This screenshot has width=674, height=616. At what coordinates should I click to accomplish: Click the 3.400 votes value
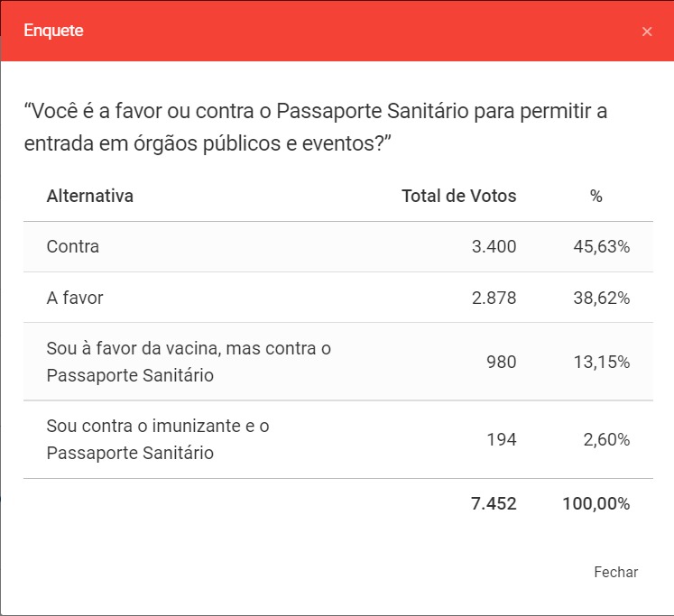(494, 246)
